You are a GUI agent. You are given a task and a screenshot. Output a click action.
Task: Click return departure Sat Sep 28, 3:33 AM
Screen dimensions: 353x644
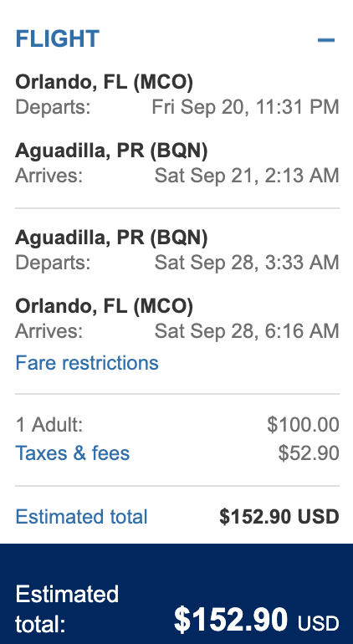[247, 263]
